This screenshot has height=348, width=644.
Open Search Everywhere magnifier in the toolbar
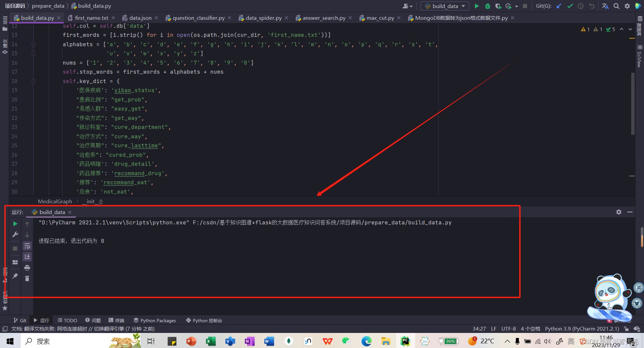click(616, 6)
